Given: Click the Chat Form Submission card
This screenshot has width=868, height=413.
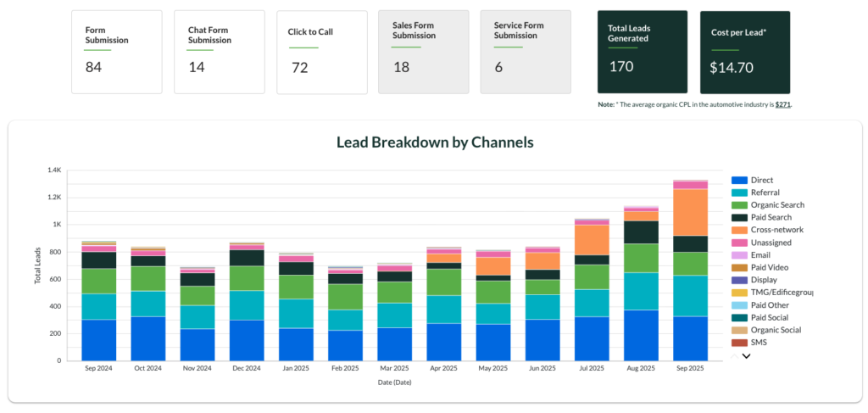Looking at the screenshot, I should point(219,52).
